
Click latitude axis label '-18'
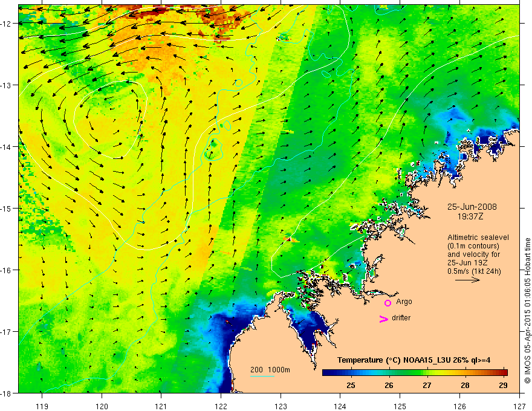click(7, 393)
